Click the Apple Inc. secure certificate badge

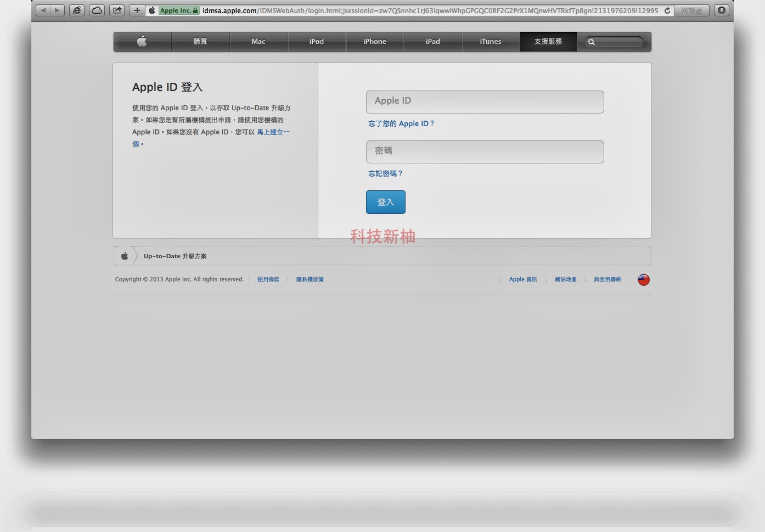pyautogui.click(x=178, y=10)
